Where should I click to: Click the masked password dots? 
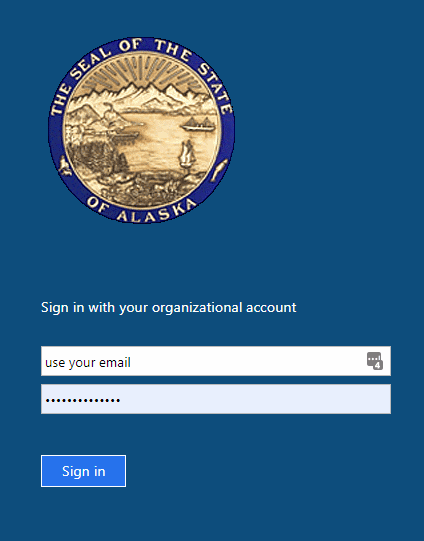83,400
